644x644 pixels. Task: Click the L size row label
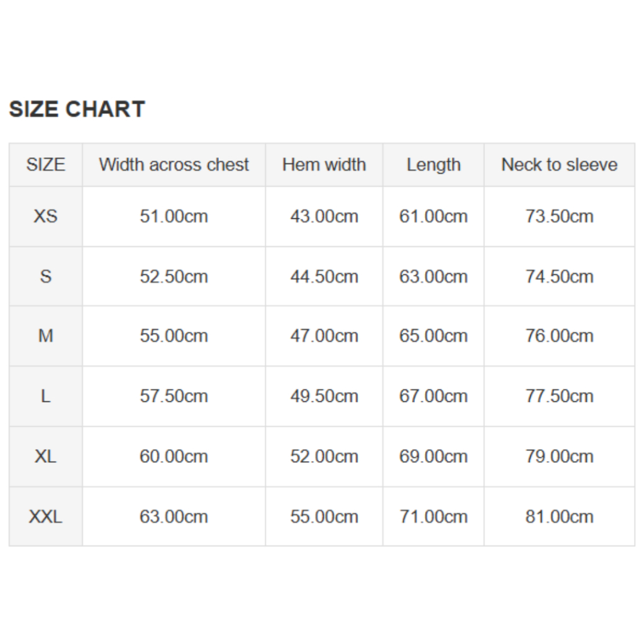45,396
